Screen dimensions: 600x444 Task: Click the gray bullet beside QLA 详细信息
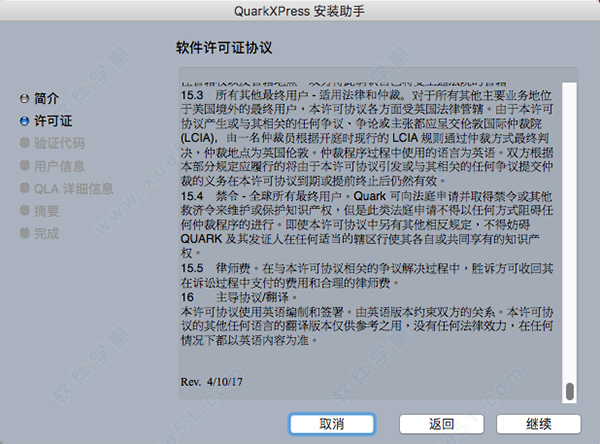pyautogui.click(x=24, y=188)
